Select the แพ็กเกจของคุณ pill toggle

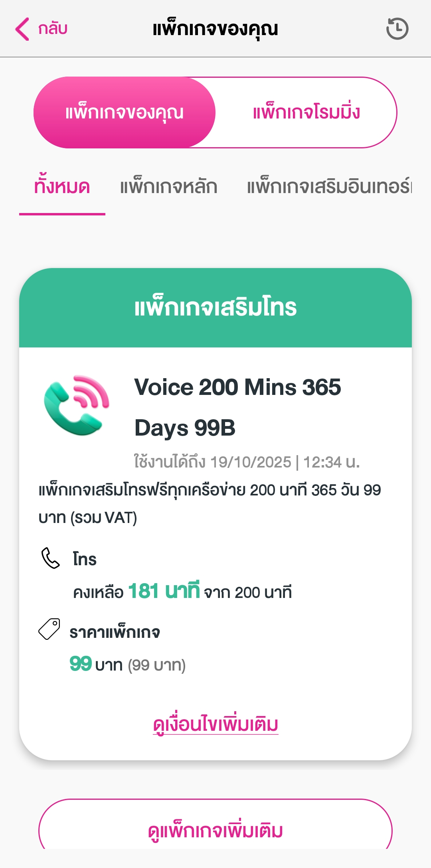[125, 112]
